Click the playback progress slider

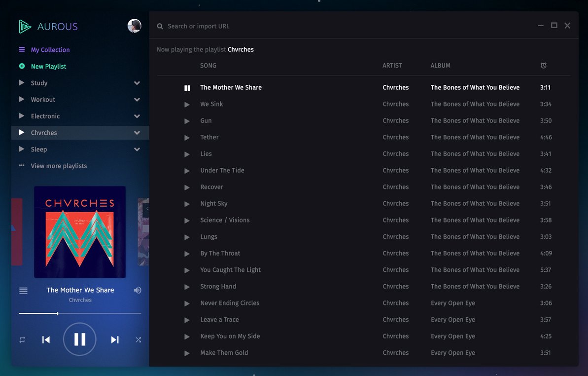[x=80, y=313]
